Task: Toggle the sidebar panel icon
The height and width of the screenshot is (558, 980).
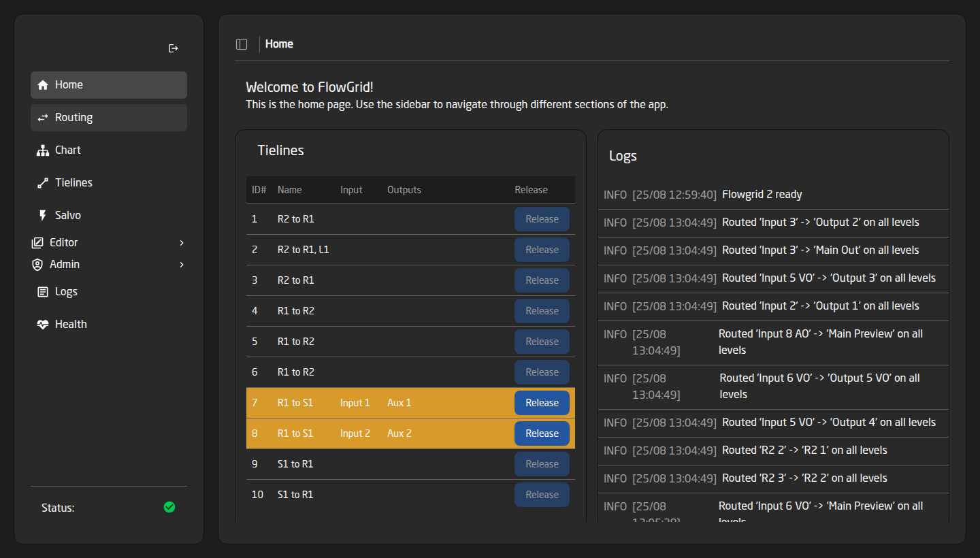Action: [x=242, y=44]
